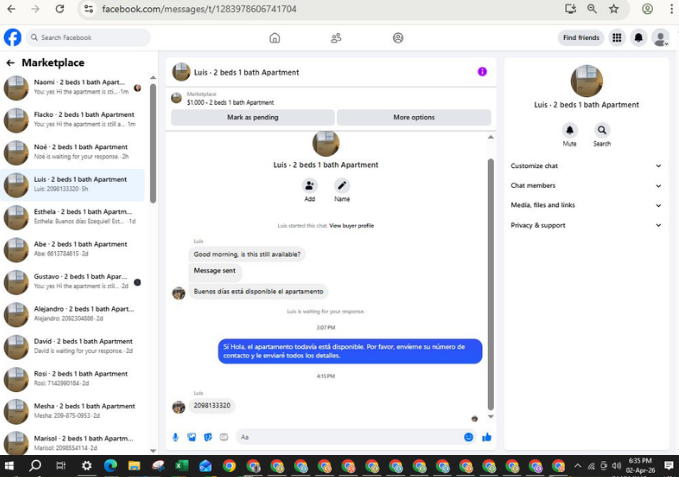The width and height of the screenshot is (679, 477).
Task: Click the browser address bar URL
Action: [199, 9]
